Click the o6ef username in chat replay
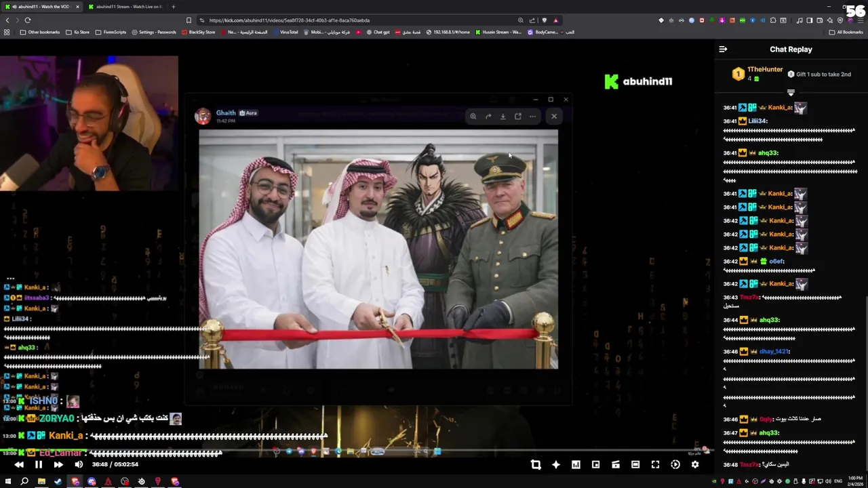 click(777, 262)
